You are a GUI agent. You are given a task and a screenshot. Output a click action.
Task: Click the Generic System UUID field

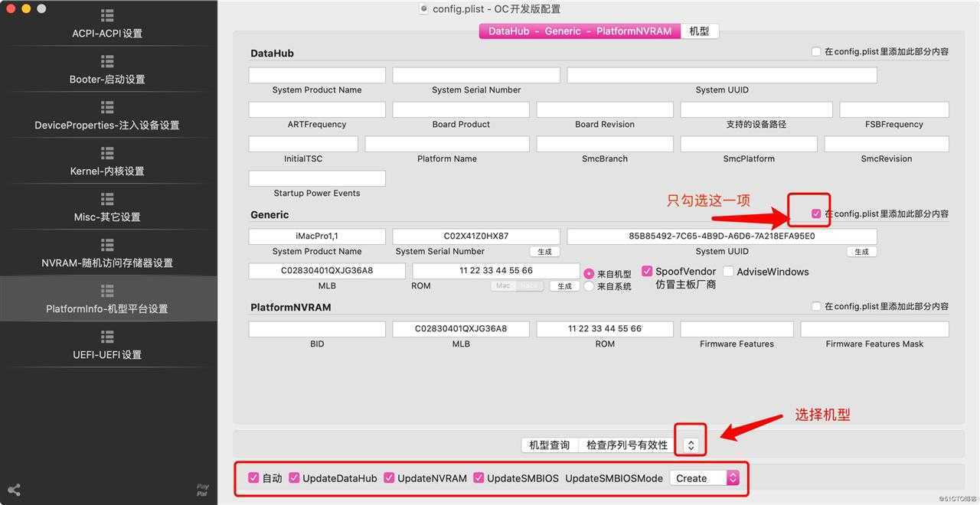[722, 236]
